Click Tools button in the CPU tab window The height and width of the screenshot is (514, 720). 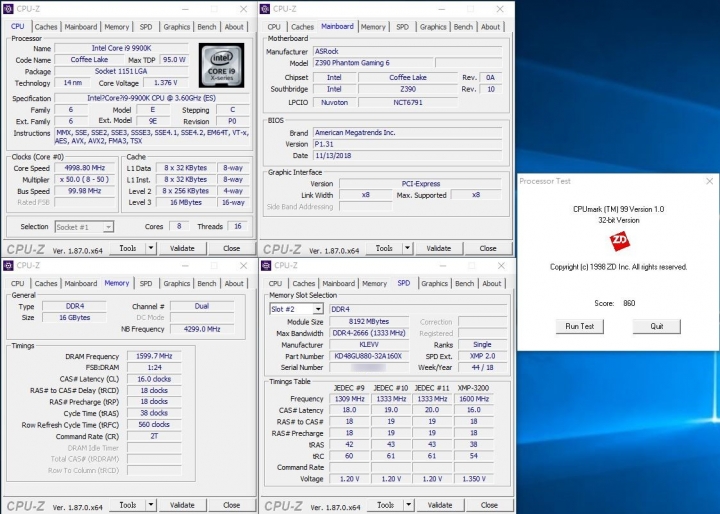[x=128, y=248]
